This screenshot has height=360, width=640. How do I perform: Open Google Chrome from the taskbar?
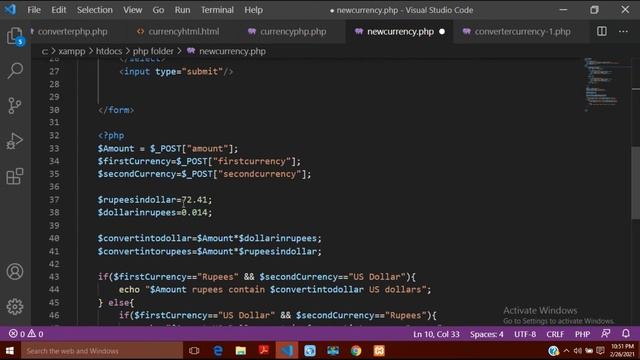click(x=356, y=351)
